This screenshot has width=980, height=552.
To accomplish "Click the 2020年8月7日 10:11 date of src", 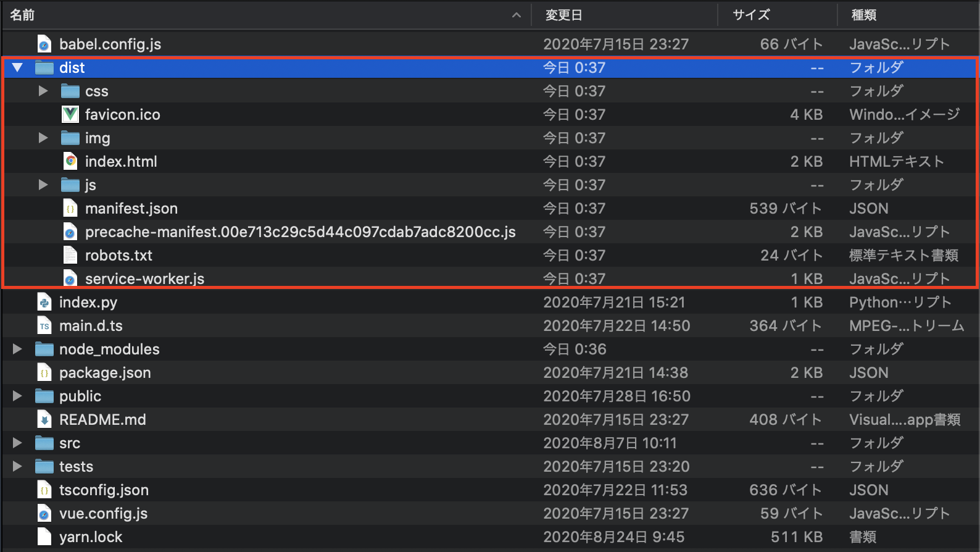I will (610, 443).
